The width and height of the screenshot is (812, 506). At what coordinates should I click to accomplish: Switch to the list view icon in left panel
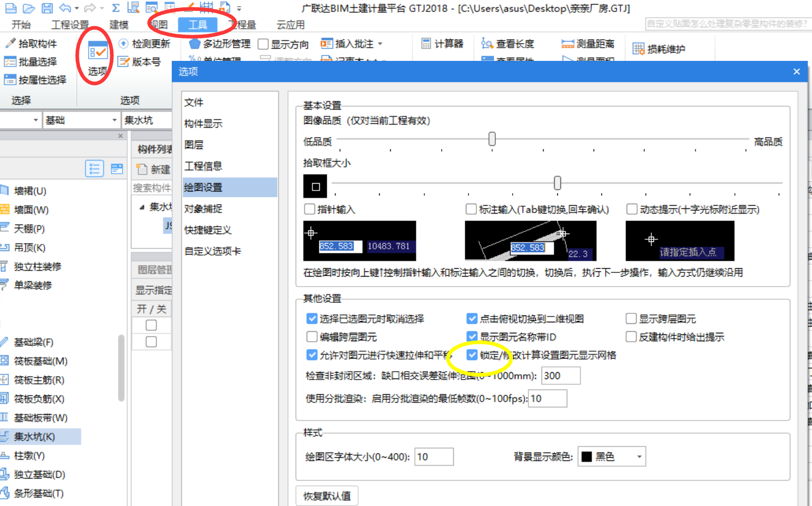[95, 168]
